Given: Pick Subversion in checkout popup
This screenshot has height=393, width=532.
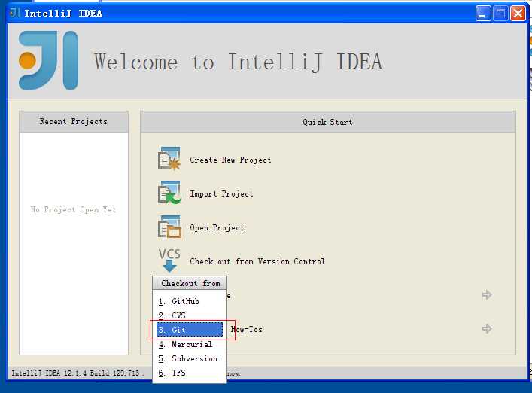Looking at the screenshot, I should [x=190, y=358].
